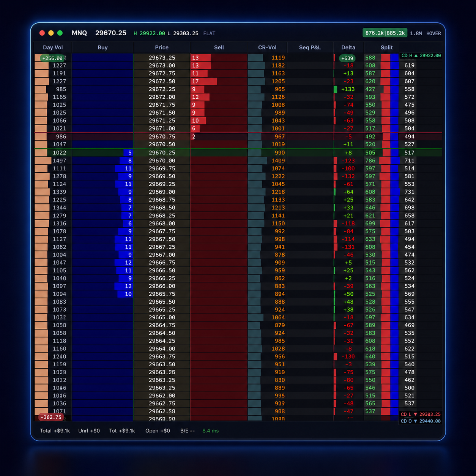Click the Price column header
The width and height of the screenshot is (476, 476).
(162, 47)
